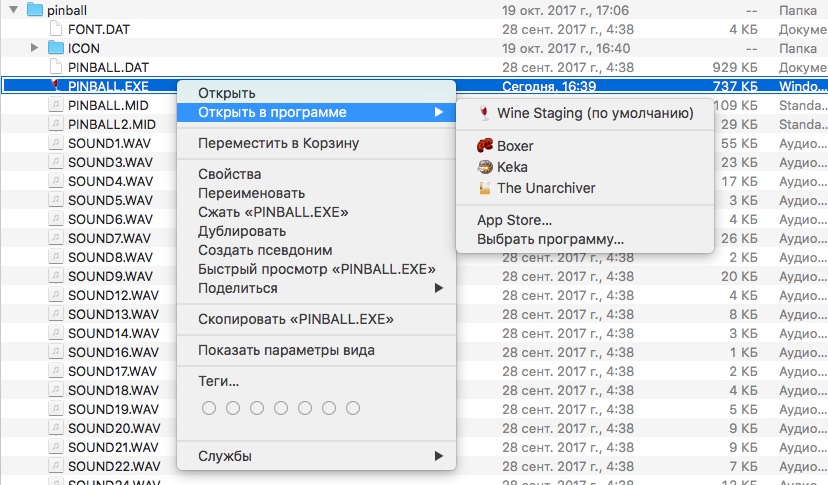Select 'Дублировать' menu item
Screen dimensions: 828x485
pos(316,231)
